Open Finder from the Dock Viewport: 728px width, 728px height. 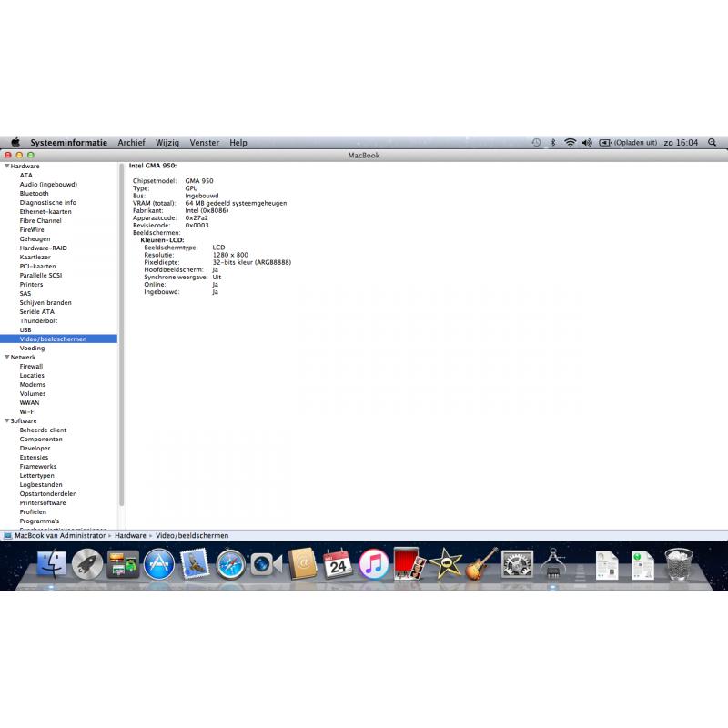[x=51, y=563]
